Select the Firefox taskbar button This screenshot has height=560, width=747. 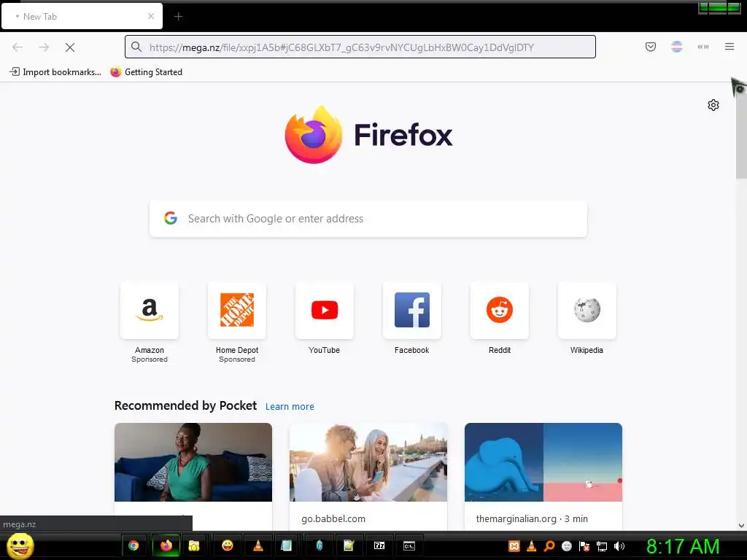click(166, 545)
